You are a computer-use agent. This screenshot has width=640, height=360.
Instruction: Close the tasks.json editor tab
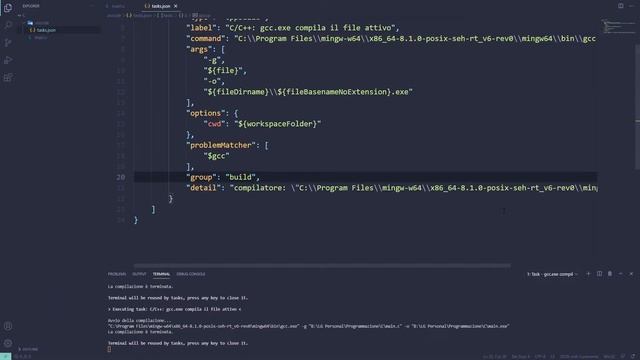tap(176, 6)
